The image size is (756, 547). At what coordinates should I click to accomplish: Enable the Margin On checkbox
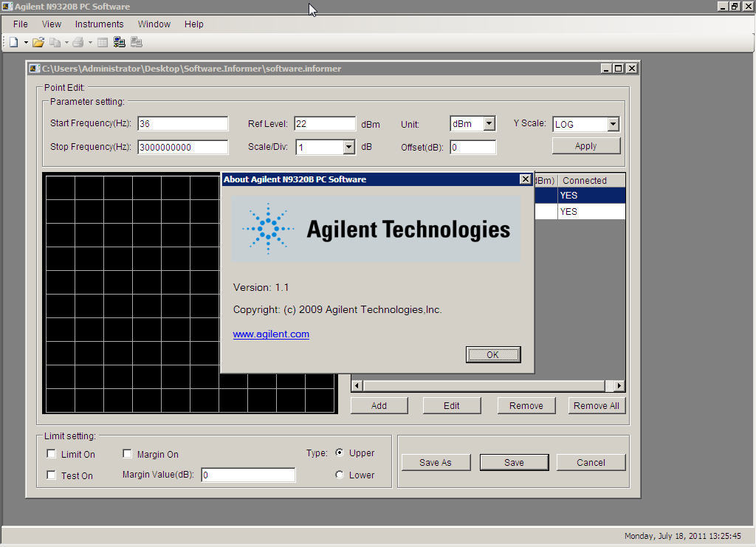coord(127,453)
